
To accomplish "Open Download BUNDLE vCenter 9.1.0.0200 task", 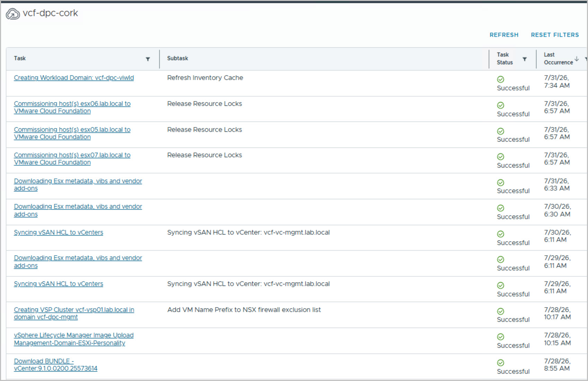I will pos(55,365).
